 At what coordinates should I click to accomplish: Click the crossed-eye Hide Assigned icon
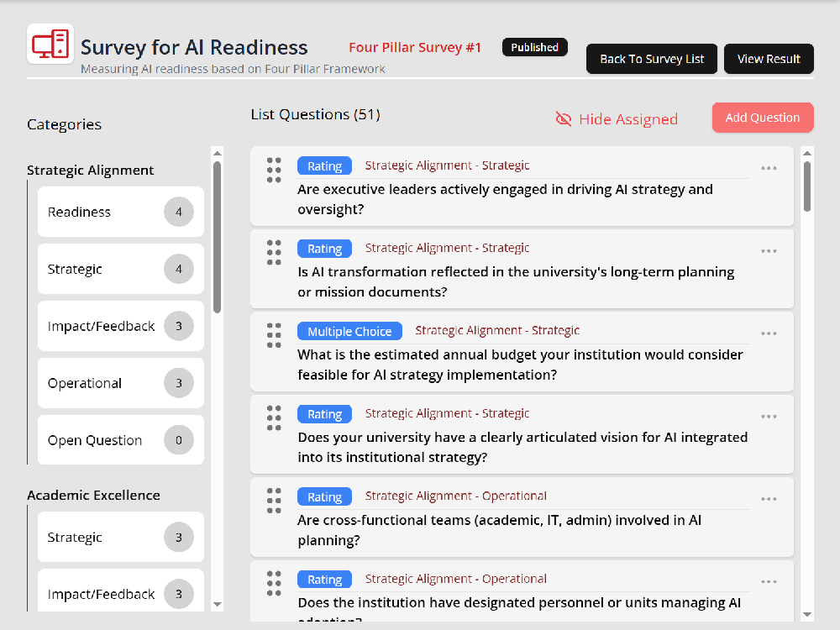pyautogui.click(x=564, y=119)
